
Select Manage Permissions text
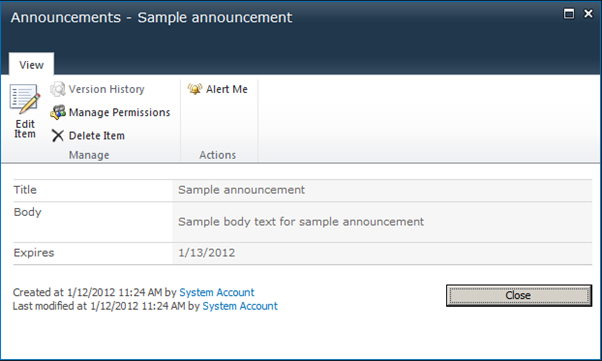tap(119, 113)
